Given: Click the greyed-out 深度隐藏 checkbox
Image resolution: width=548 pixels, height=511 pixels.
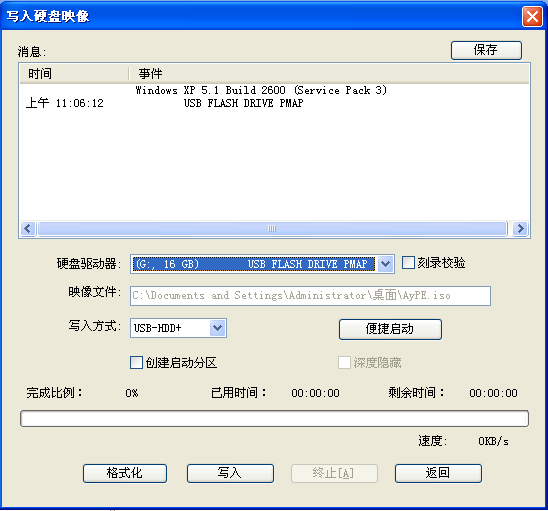Looking at the screenshot, I should 344,362.
